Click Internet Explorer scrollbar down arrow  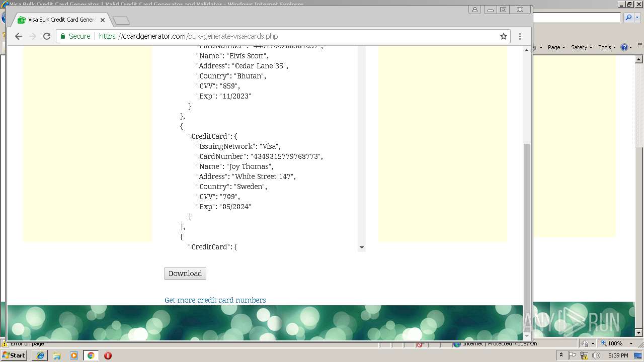pyautogui.click(x=639, y=332)
